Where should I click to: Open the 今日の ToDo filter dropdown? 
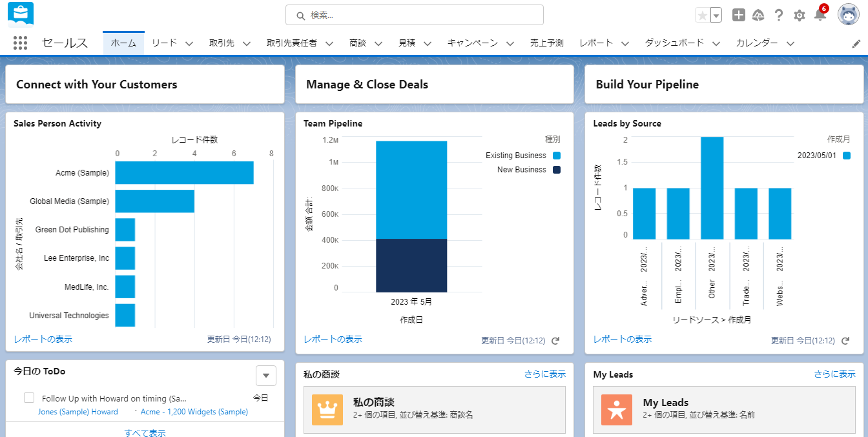click(265, 375)
